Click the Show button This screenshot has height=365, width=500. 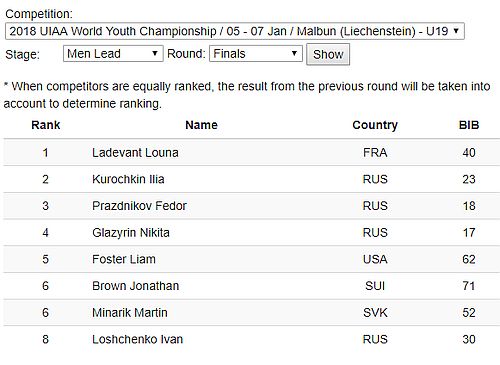click(x=328, y=54)
